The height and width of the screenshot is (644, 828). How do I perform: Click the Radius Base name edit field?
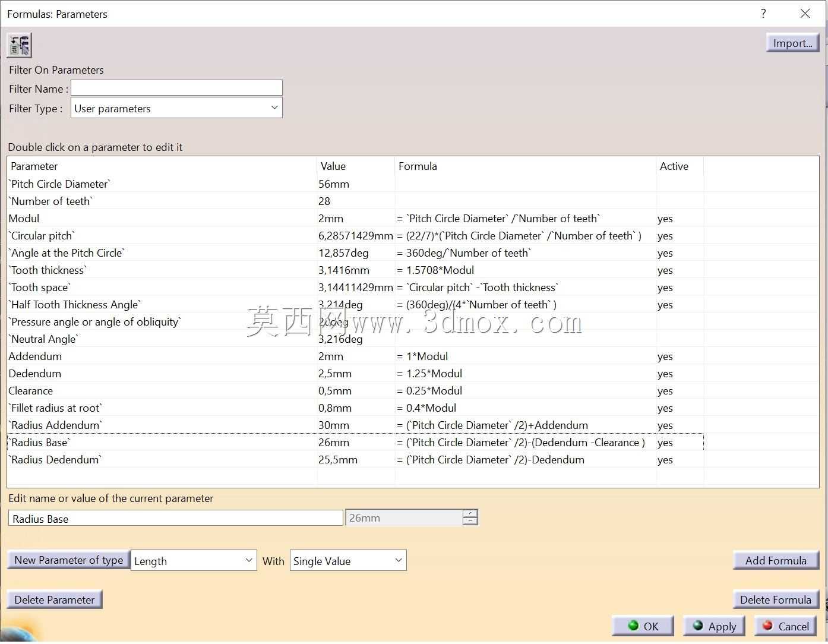[176, 518]
